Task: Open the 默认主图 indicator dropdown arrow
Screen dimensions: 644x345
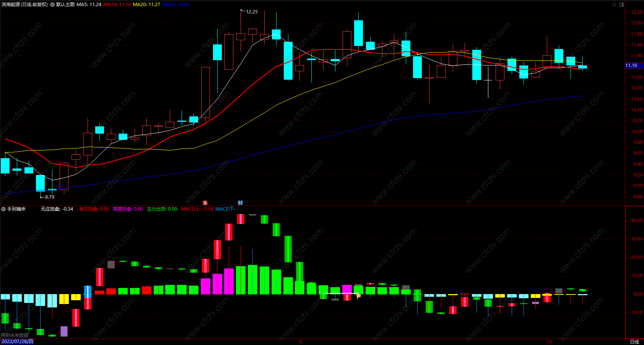Action: pyautogui.click(x=52, y=5)
